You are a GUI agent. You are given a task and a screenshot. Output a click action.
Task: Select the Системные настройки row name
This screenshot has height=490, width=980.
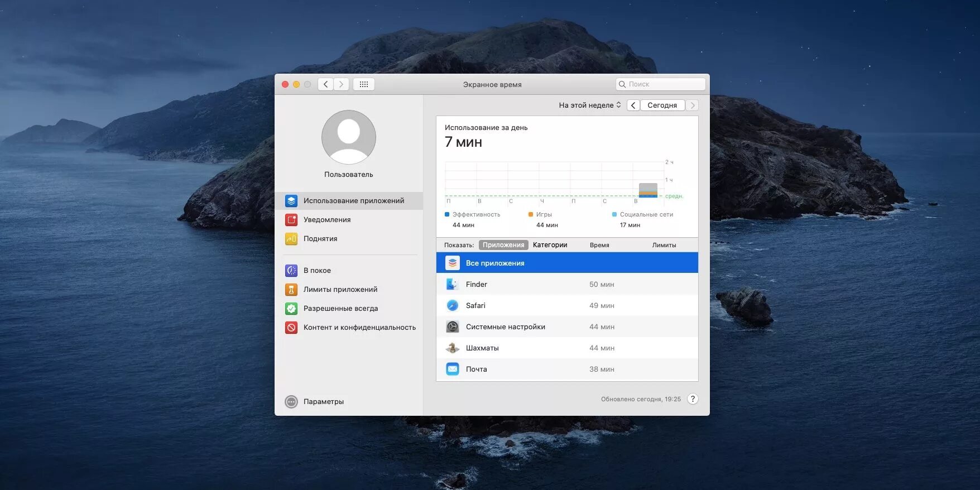(x=506, y=327)
